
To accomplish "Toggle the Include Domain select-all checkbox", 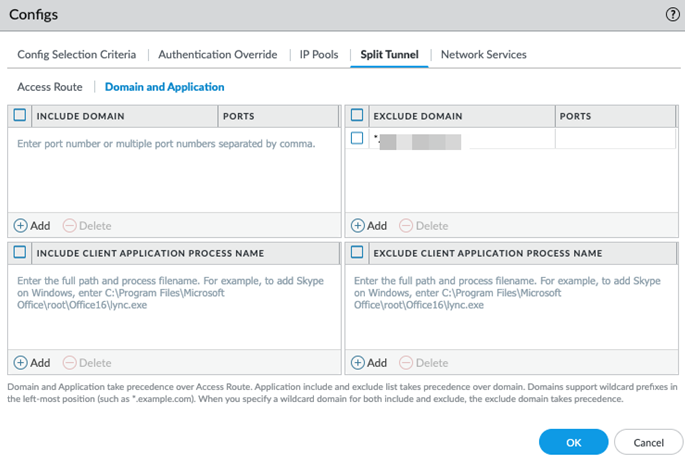I will (20, 116).
